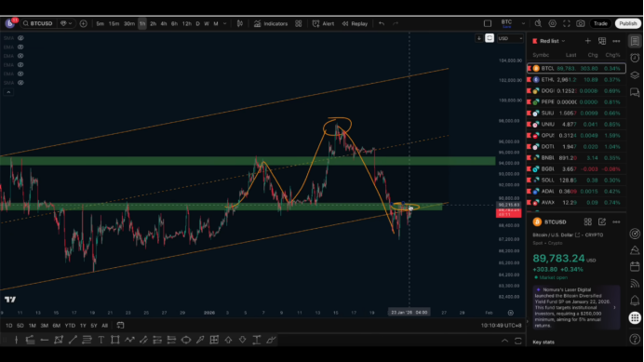Switch to the 4h timeframe
Image resolution: width=644 pixels, height=362 pixels.
pos(164,24)
